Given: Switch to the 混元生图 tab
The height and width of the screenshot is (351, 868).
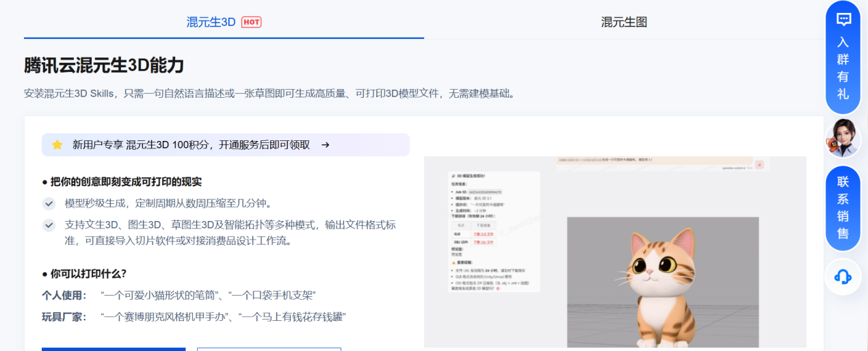Looking at the screenshot, I should point(624,22).
